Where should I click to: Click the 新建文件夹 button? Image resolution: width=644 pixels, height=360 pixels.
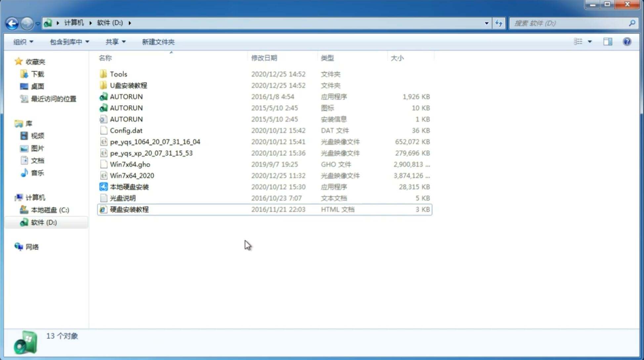click(158, 41)
